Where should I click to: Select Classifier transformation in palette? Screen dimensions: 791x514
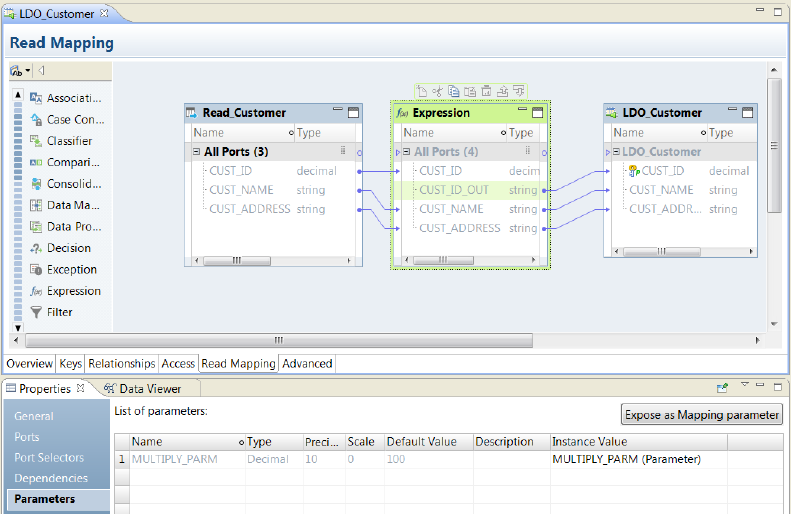point(61,141)
